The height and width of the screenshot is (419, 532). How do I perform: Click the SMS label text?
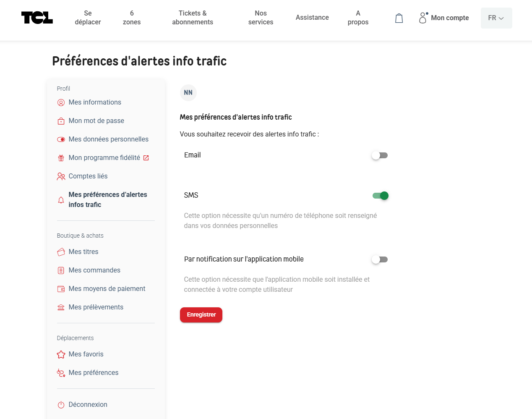coord(191,196)
